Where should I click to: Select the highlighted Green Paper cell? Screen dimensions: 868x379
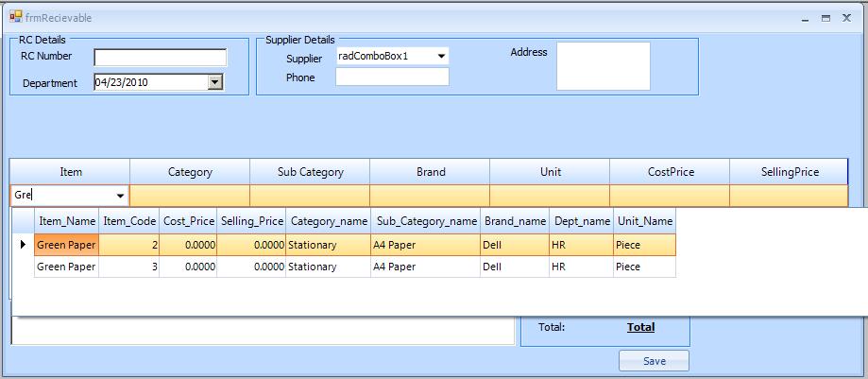[x=67, y=245]
